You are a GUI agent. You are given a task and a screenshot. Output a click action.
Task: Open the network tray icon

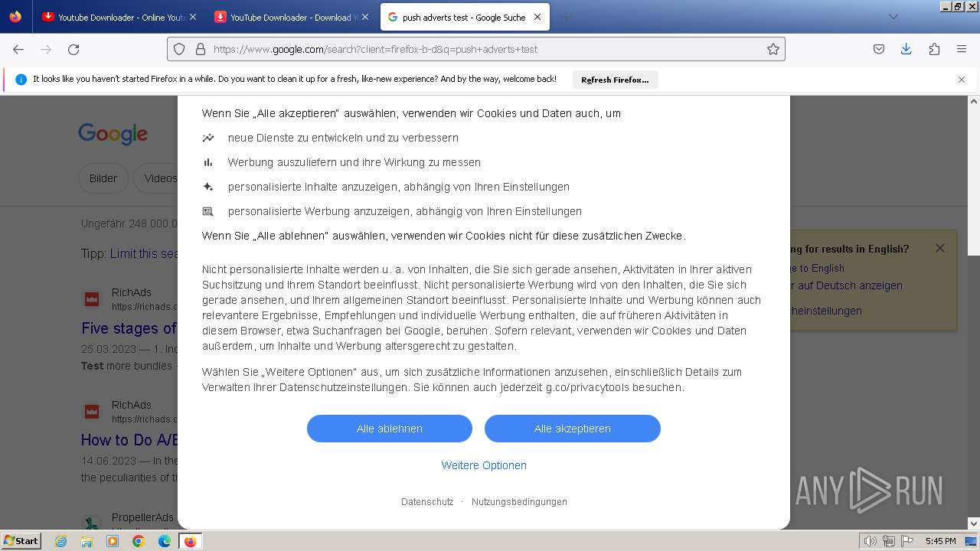point(889,541)
